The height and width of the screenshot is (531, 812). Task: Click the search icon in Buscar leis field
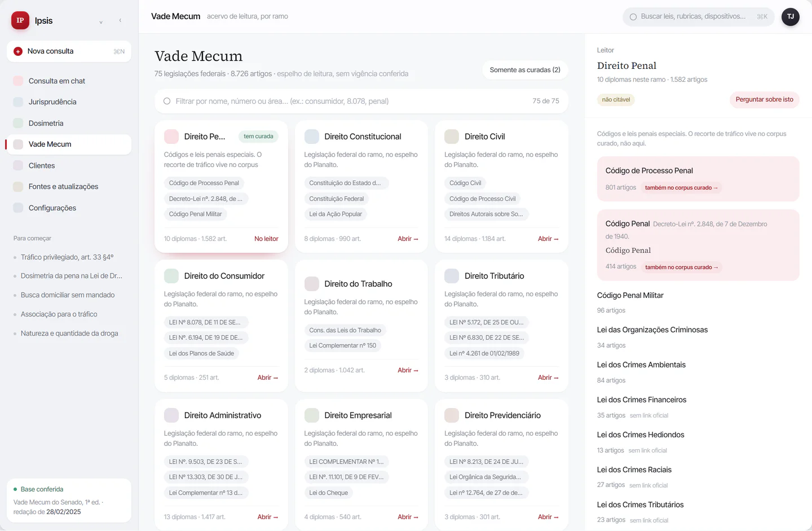point(633,17)
